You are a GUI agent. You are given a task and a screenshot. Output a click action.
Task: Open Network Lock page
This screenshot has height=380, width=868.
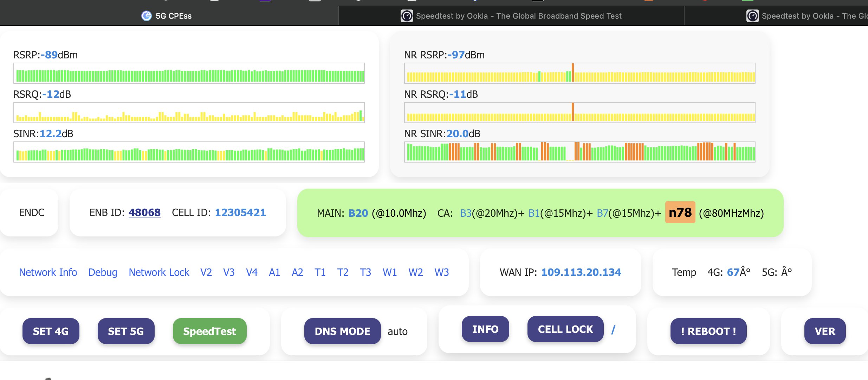click(x=159, y=272)
